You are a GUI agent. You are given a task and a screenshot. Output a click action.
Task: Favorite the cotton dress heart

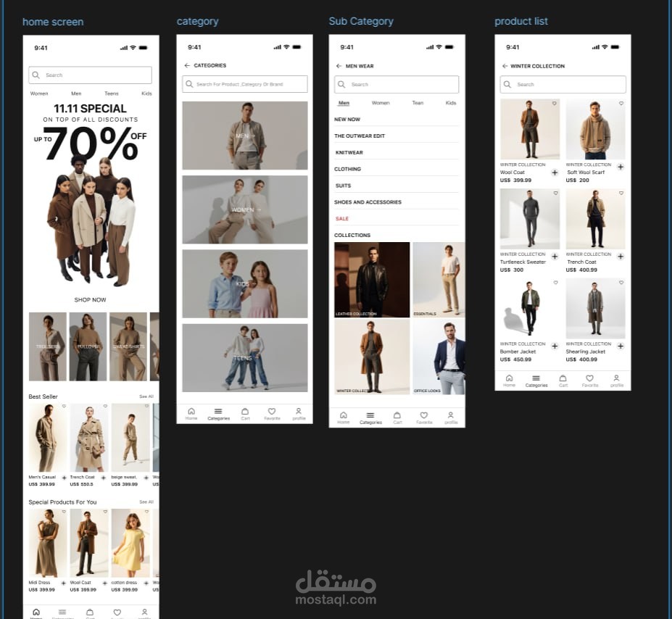(146, 512)
